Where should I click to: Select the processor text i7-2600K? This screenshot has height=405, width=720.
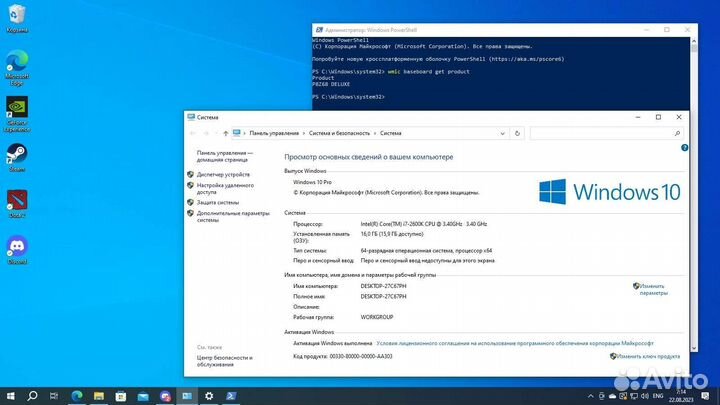point(423,224)
